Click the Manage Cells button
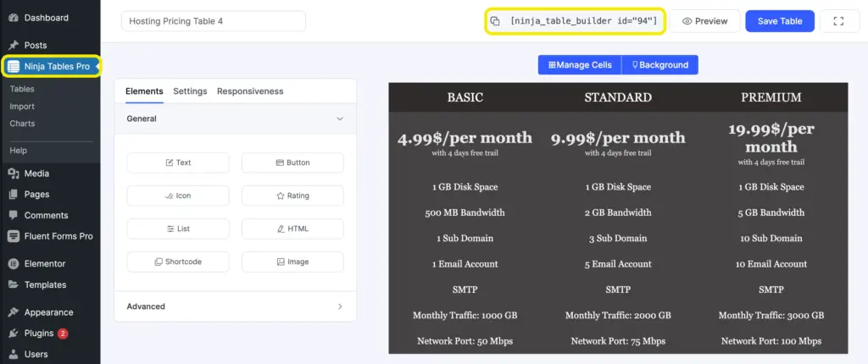Viewport: 868px width, 364px height. (580, 65)
